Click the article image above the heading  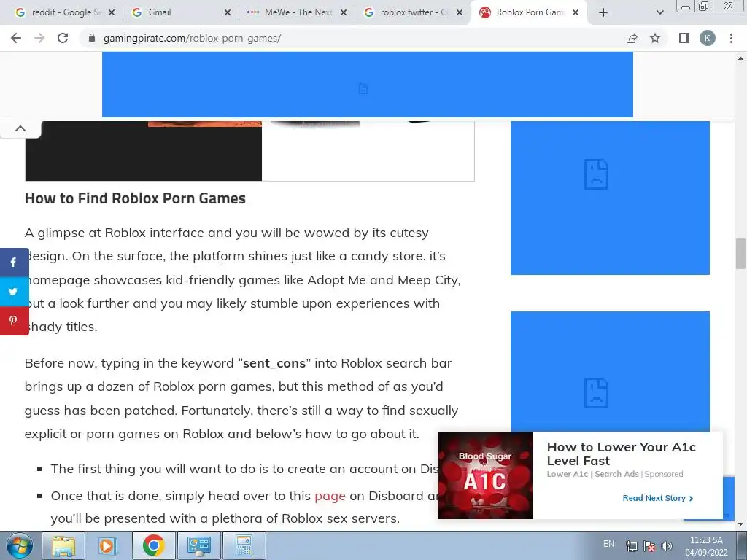coord(249,151)
